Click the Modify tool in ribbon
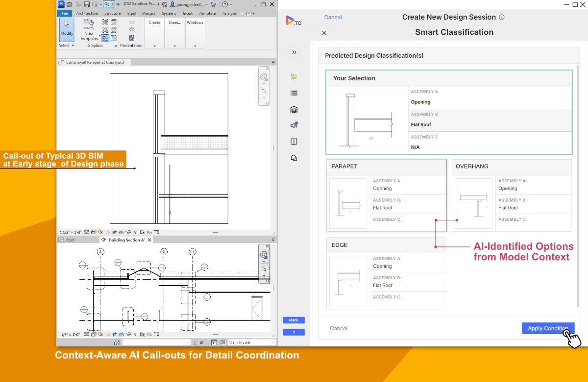 click(x=67, y=29)
